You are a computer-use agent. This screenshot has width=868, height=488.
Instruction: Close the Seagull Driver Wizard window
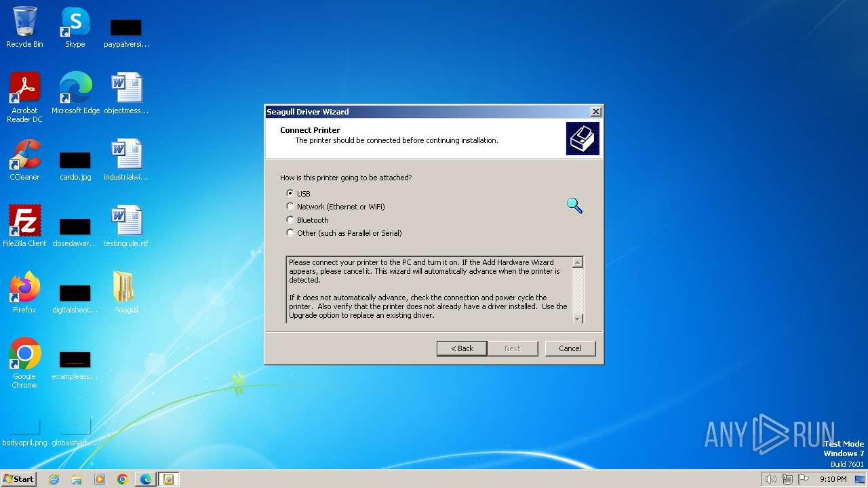[595, 112]
